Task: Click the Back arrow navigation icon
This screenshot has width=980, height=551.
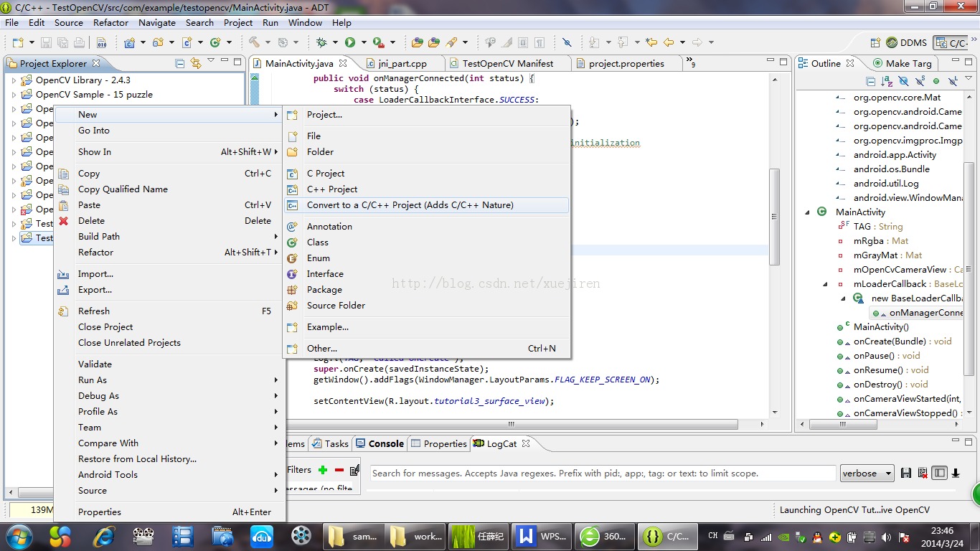Action: (669, 42)
